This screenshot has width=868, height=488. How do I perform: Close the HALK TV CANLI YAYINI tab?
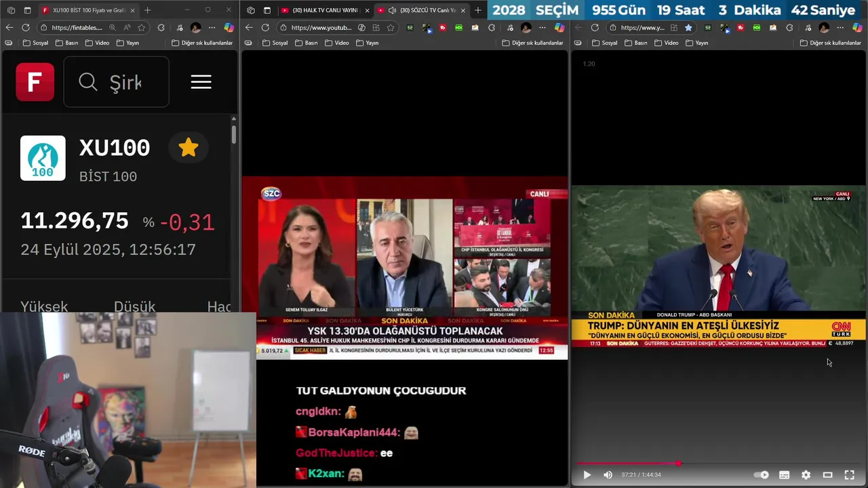[367, 10]
